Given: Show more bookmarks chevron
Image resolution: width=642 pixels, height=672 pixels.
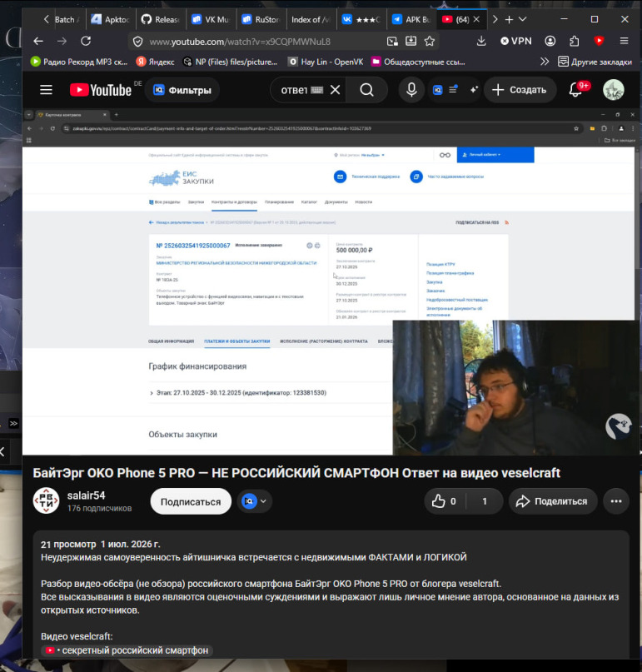Looking at the screenshot, I should tap(545, 62).
